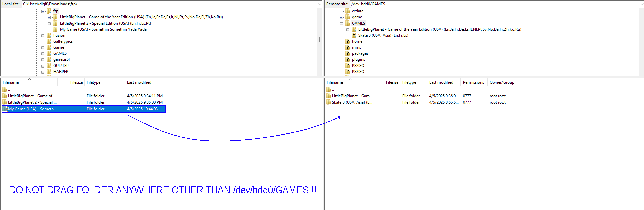Image resolution: width=644 pixels, height=210 pixels.
Task: Expand the GUI7TSP folder node
Action: (43, 66)
